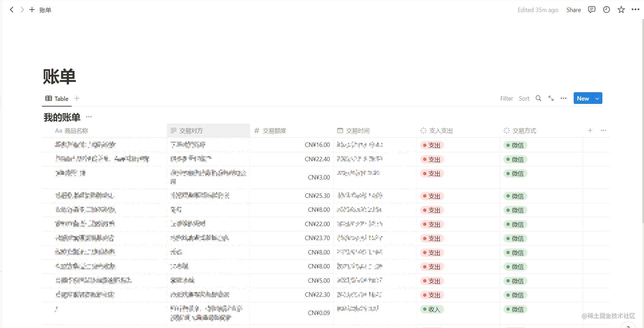This screenshot has width=644, height=328.
Task: Open 交易方式 column header
Action: (x=541, y=131)
